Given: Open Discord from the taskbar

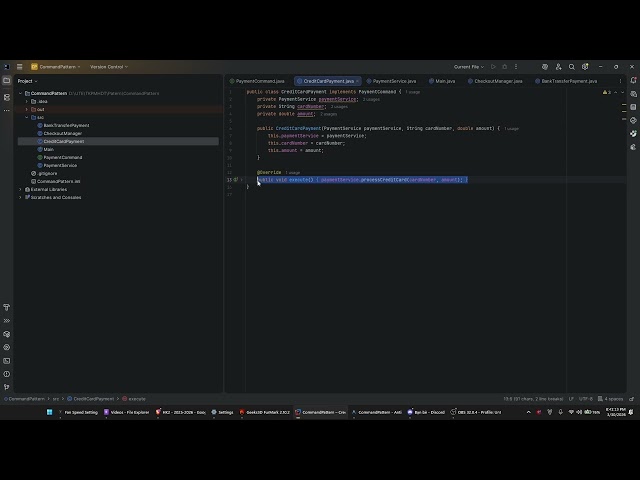Looking at the screenshot, I should click(425, 412).
